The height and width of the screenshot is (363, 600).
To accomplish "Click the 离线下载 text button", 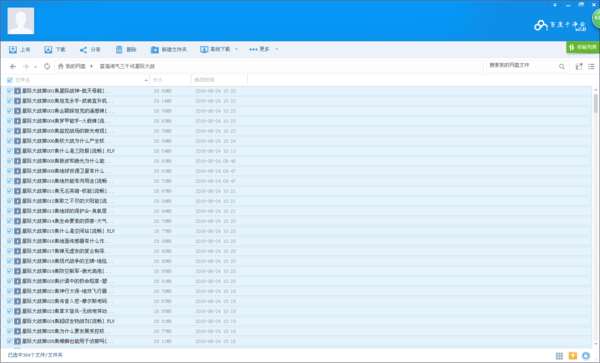I will [220, 49].
